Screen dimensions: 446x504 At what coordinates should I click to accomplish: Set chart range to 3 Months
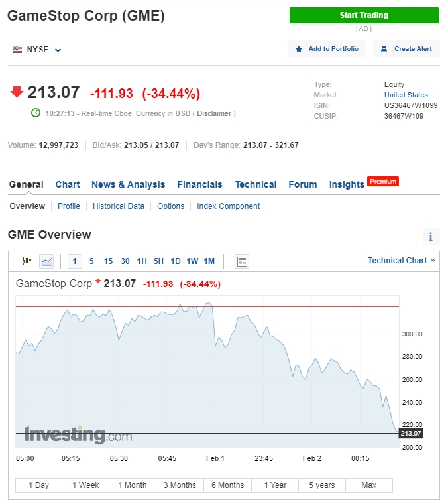pyautogui.click(x=180, y=485)
